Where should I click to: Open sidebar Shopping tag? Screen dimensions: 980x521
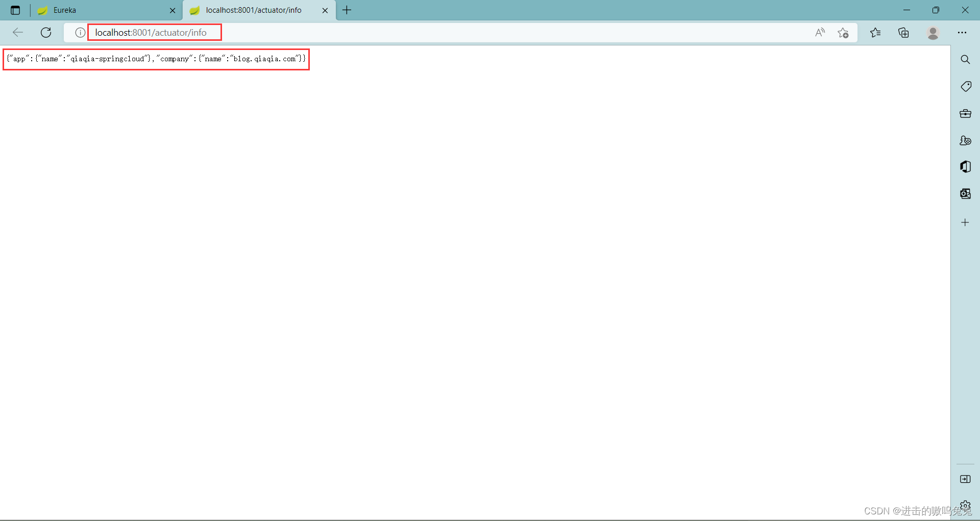[x=965, y=87]
